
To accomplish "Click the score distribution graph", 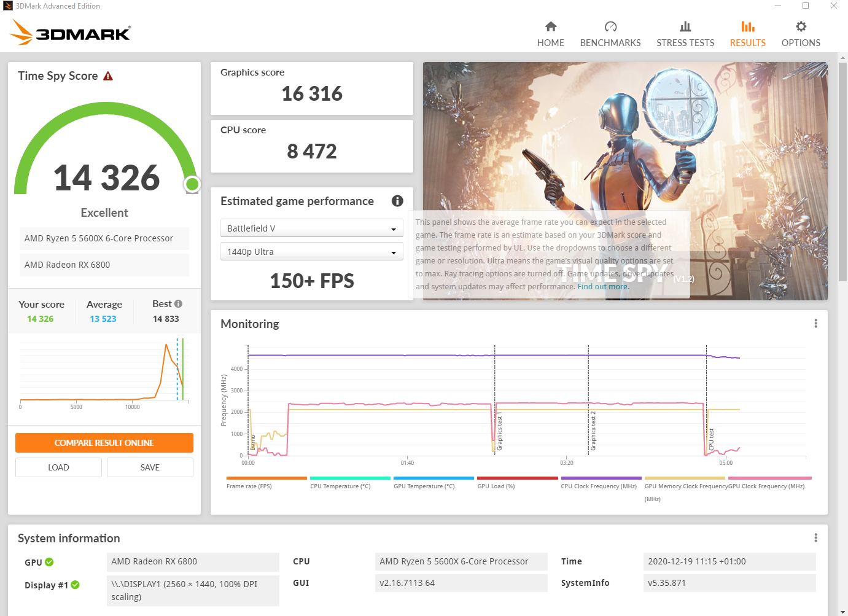I will tap(104, 372).
